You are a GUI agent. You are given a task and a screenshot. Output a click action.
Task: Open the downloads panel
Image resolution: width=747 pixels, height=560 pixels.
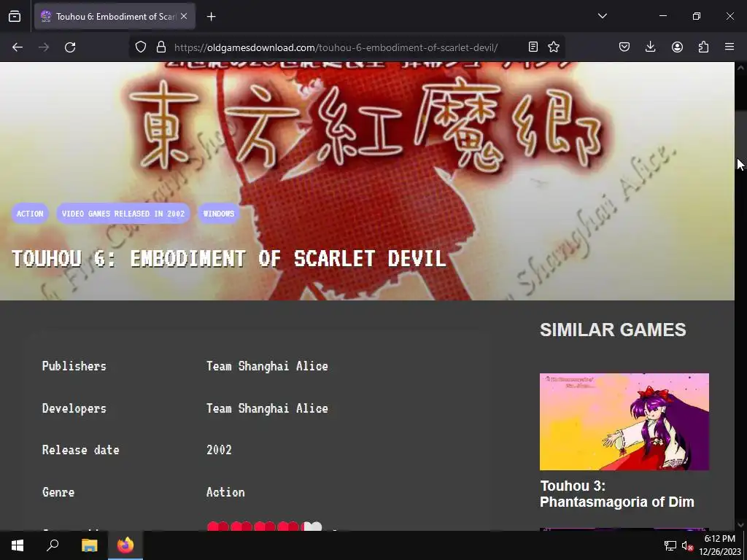coord(650,47)
